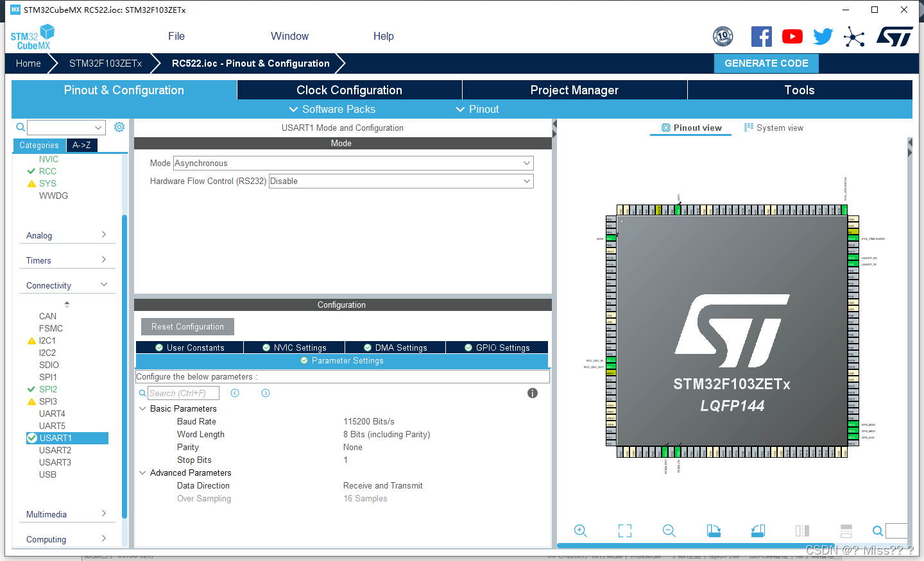Click the SYS warning triangle icon
This screenshot has width=924, height=561.
(31, 183)
